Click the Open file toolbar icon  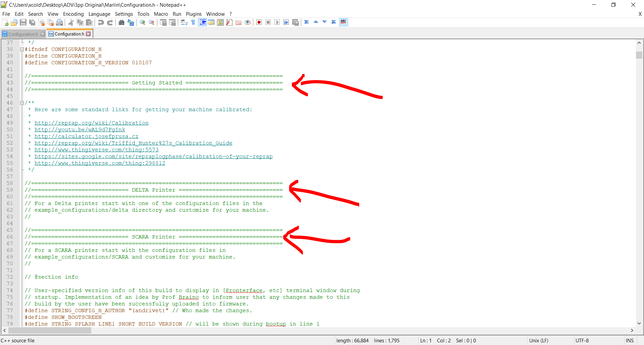click(14, 22)
